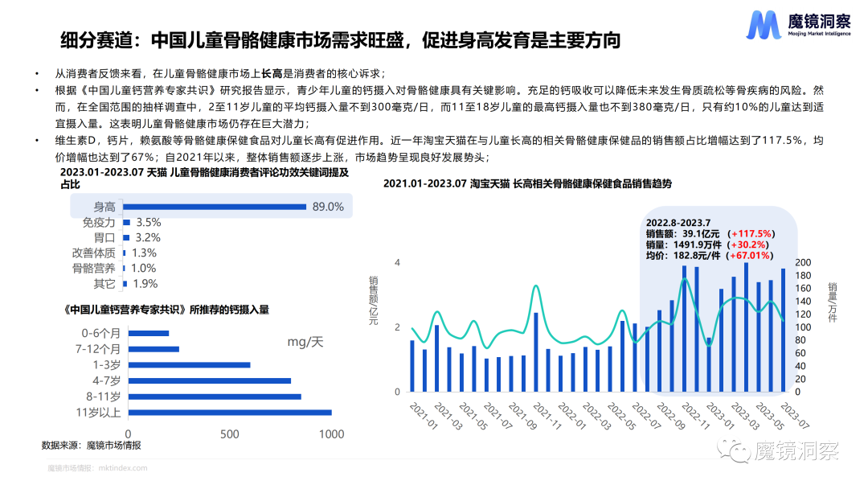
Task: Click the 1.9% value label
Action: (x=145, y=284)
